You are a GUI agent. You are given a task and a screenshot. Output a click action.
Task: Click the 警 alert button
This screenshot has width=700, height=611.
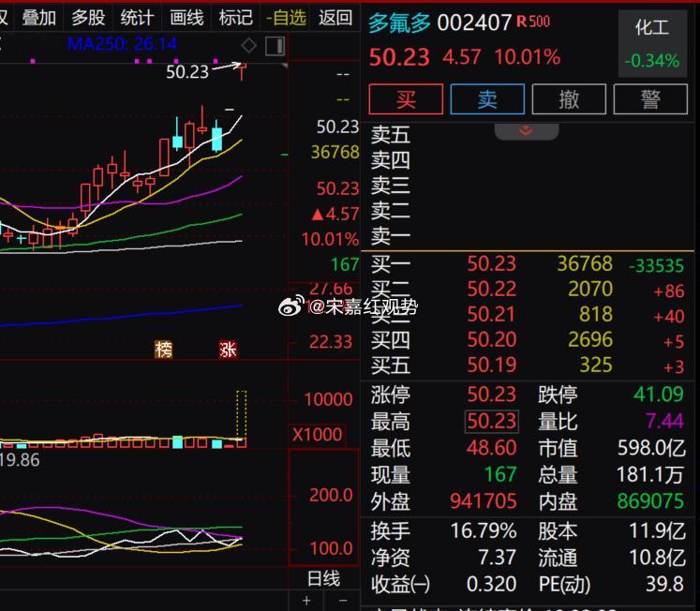coord(650,99)
